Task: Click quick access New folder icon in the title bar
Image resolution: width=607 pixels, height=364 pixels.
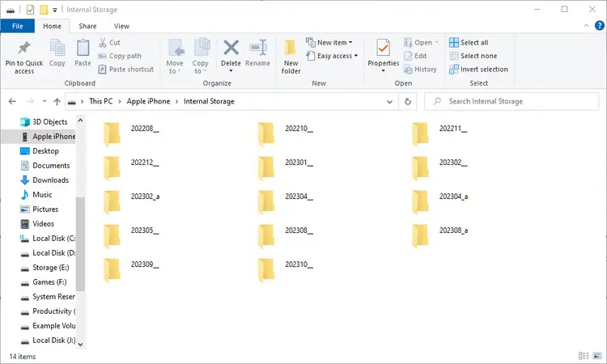Action: [x=44, y=9]
